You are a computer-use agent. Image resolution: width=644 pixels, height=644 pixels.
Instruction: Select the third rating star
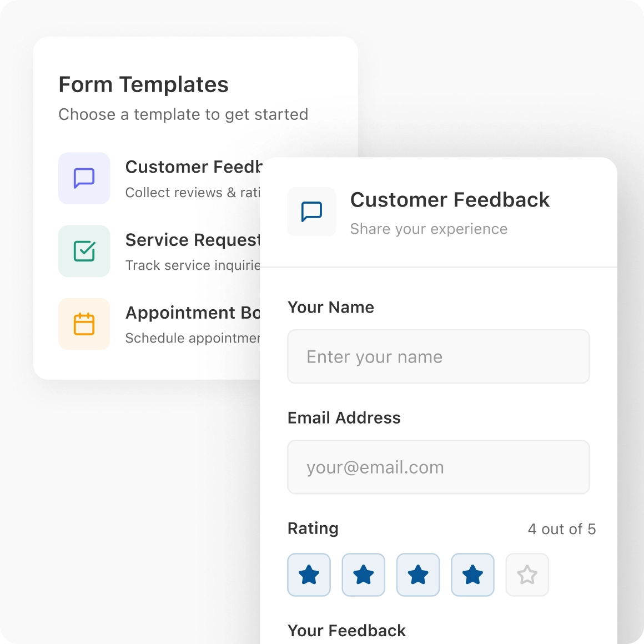[x=418, y=575]
